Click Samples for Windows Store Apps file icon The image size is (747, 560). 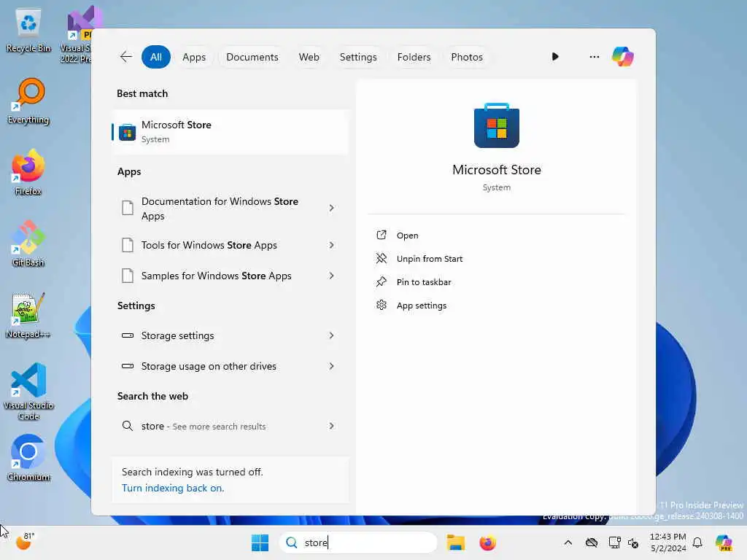(127, 276)
